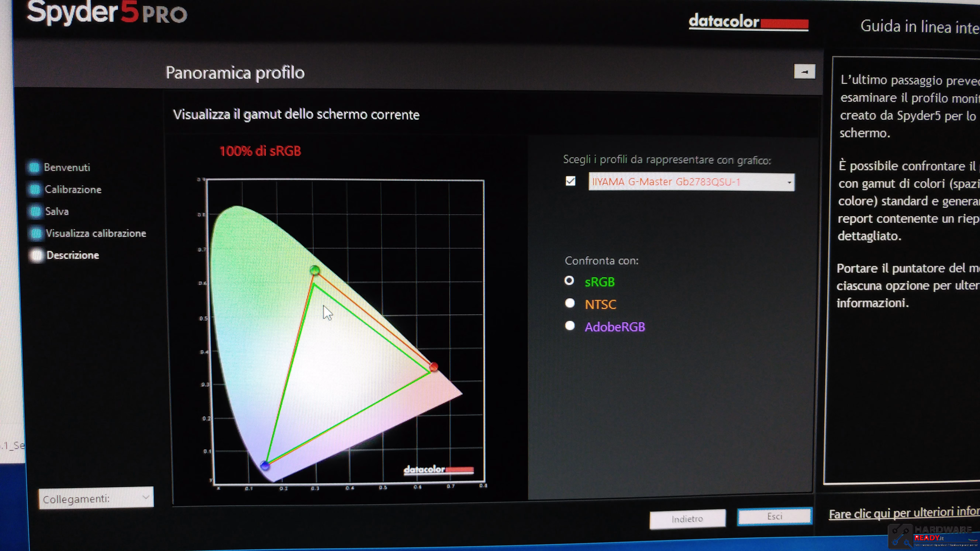Go to the Benvenuti step
Viewport: 980px width, 551px height.
(x=67, y=167)
